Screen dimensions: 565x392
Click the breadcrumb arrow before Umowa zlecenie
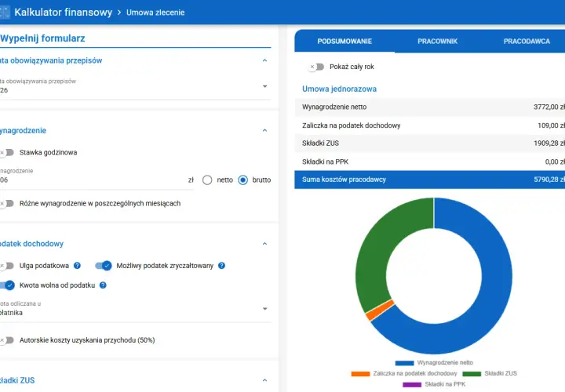[x=119, y=13]
